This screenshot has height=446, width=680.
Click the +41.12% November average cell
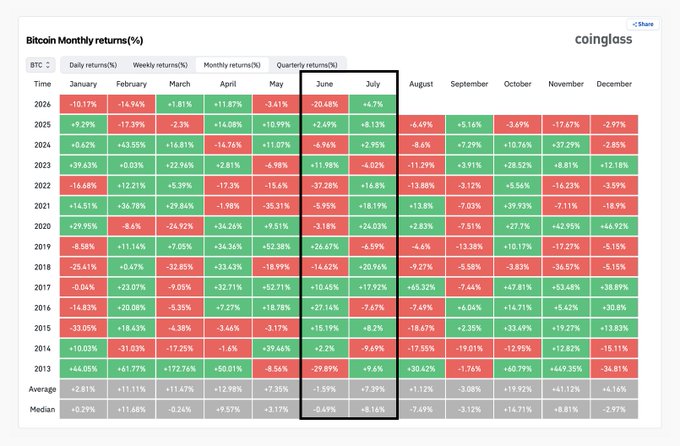[566, 389]
